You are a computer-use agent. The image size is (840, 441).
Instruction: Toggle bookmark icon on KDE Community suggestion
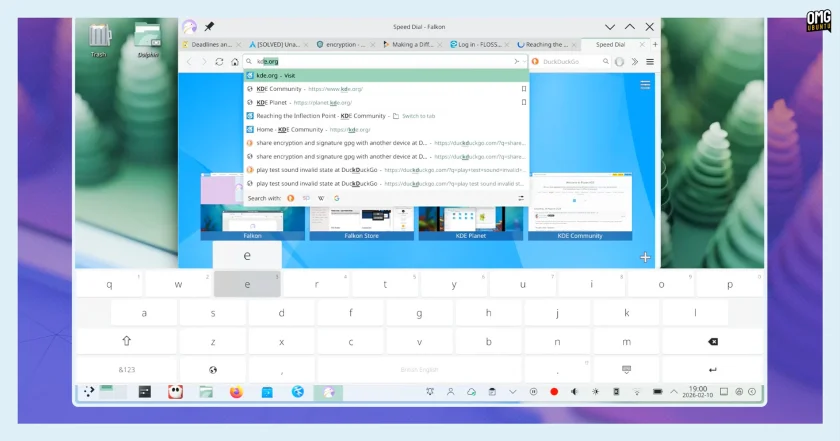tap(524, 89)
